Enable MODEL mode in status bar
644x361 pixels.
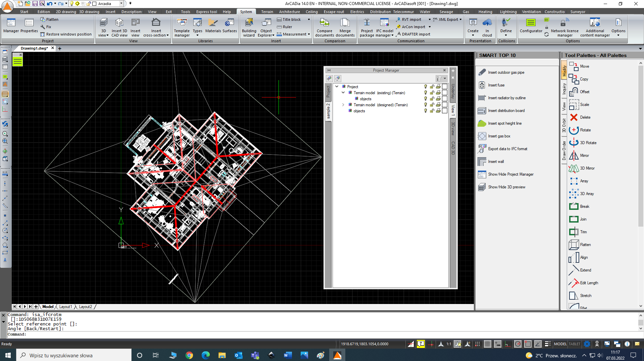[560, 344]
